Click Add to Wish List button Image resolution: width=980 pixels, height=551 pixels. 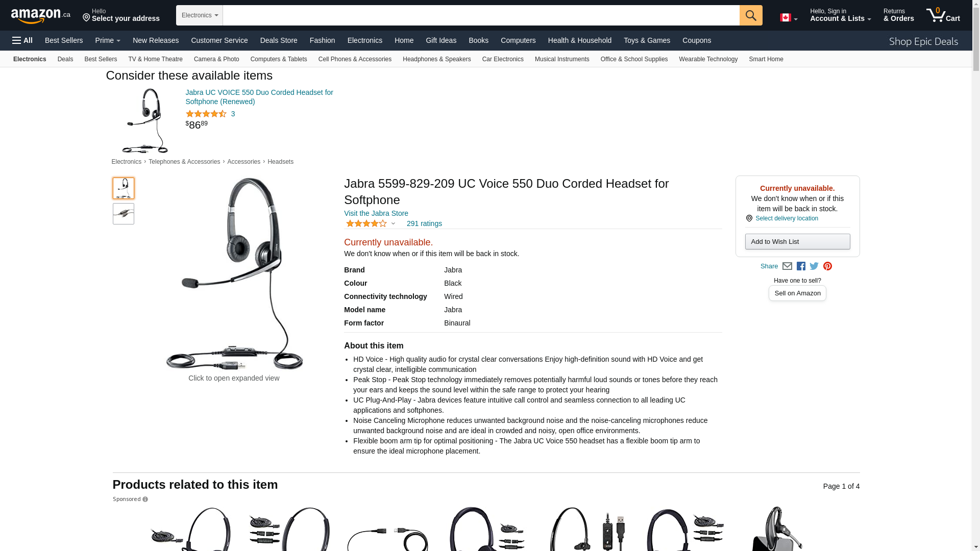pos(797,242)
